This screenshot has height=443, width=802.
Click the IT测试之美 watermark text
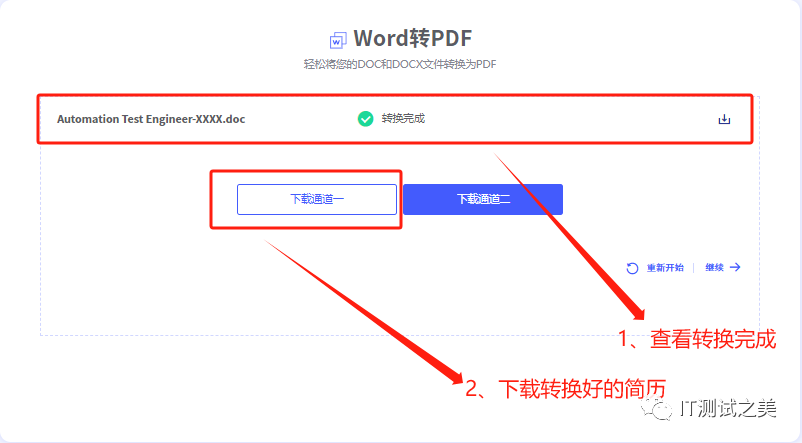pos(727,408)
